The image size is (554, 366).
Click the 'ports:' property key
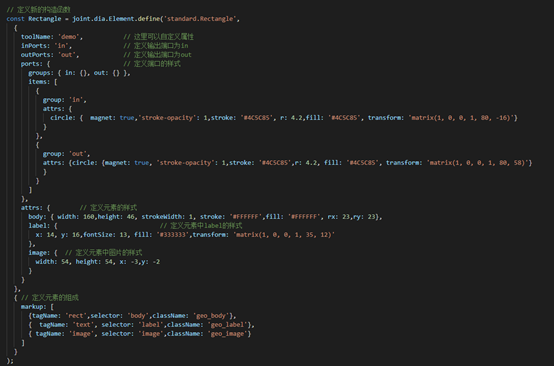(x=32, y=64)
